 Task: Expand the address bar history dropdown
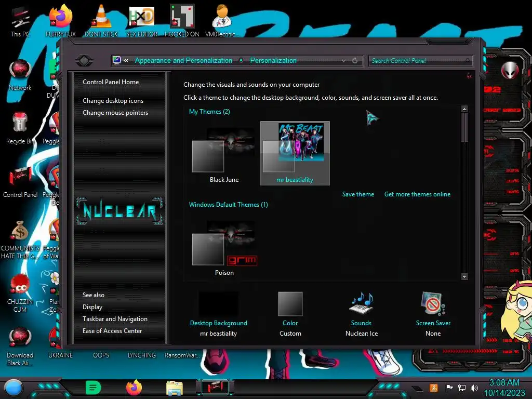(x=344, y=61)
